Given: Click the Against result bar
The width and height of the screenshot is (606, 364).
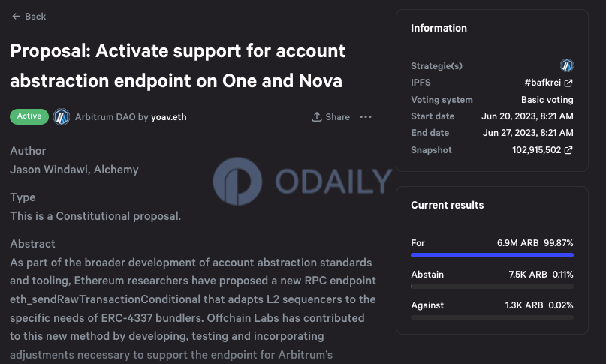Looking at the screenshot, I should 492,317.
